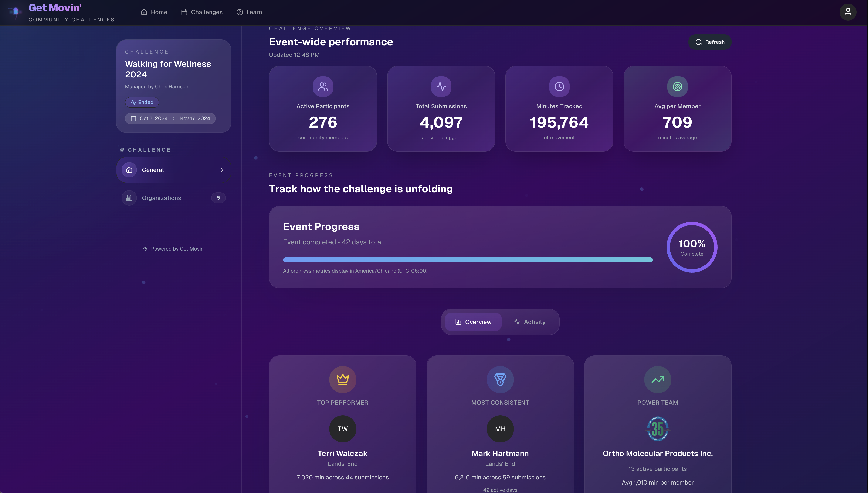Click the Oct 7 to Nov 17 date range
868x493 pixels.
(170, 118)
